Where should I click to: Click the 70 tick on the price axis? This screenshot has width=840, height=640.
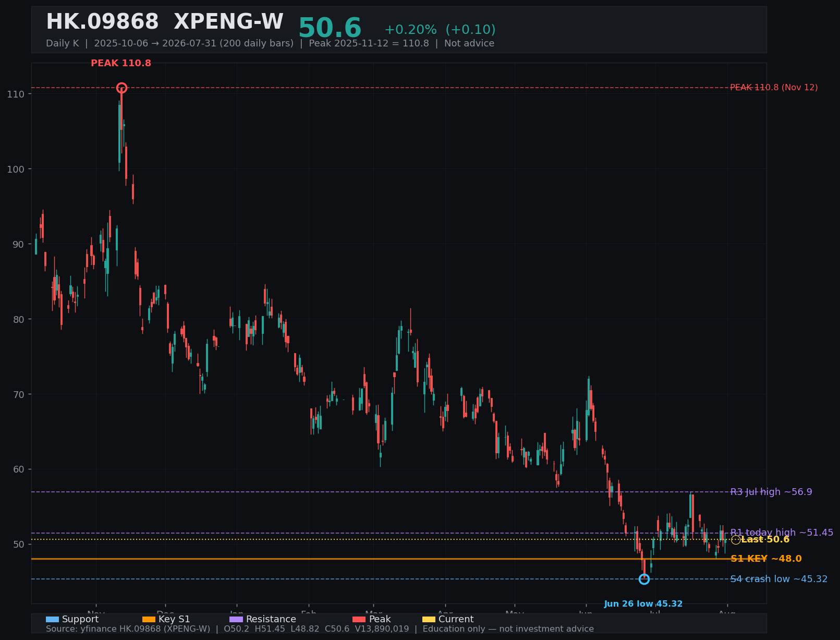pyautogui.click(x=19, y=394)
